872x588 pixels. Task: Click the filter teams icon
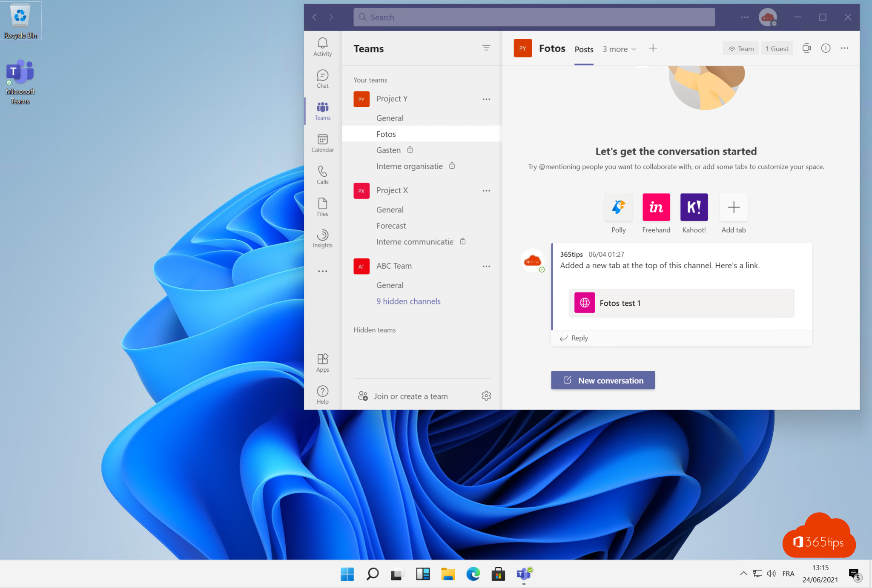click(x=486, y=48)
